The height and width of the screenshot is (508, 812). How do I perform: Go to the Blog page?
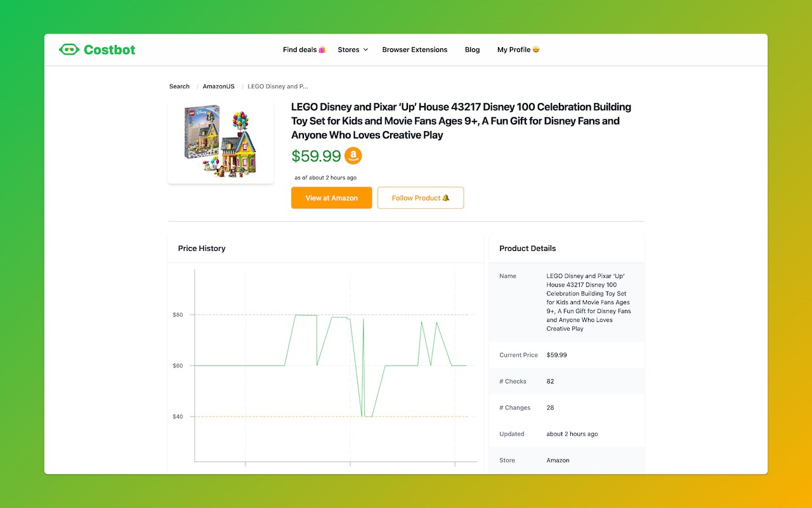(472, 50)
